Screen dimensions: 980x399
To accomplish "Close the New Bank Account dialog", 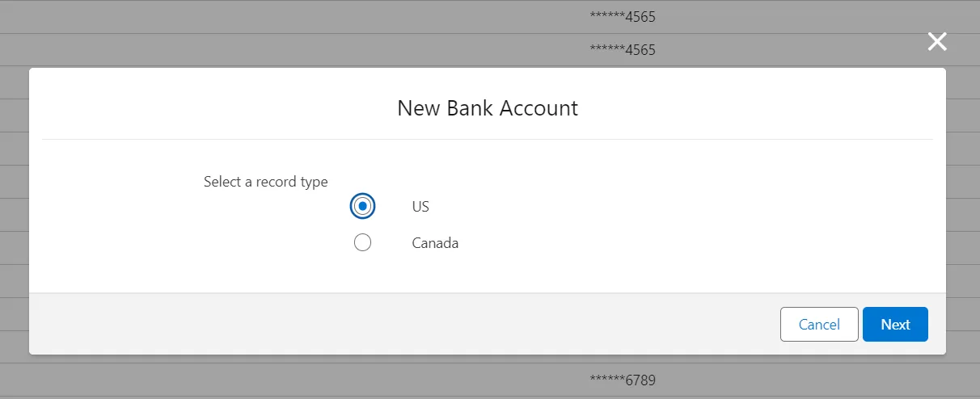I will coord(936,42).
